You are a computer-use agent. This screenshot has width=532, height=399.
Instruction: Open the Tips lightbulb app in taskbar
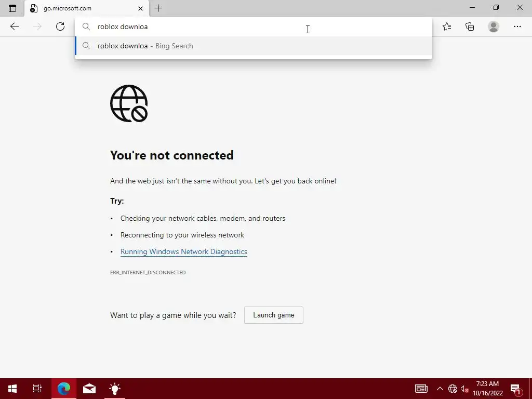pos(115,389)
